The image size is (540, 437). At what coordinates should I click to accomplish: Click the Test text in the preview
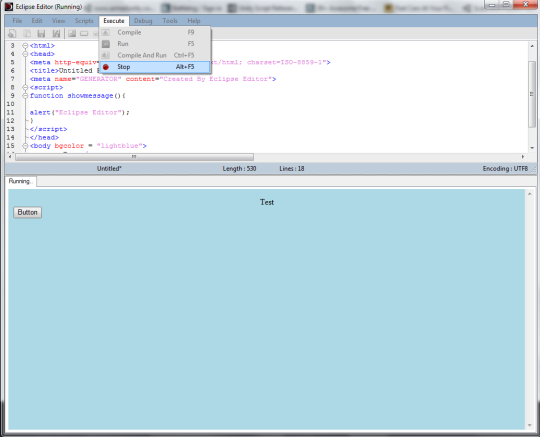267,202
